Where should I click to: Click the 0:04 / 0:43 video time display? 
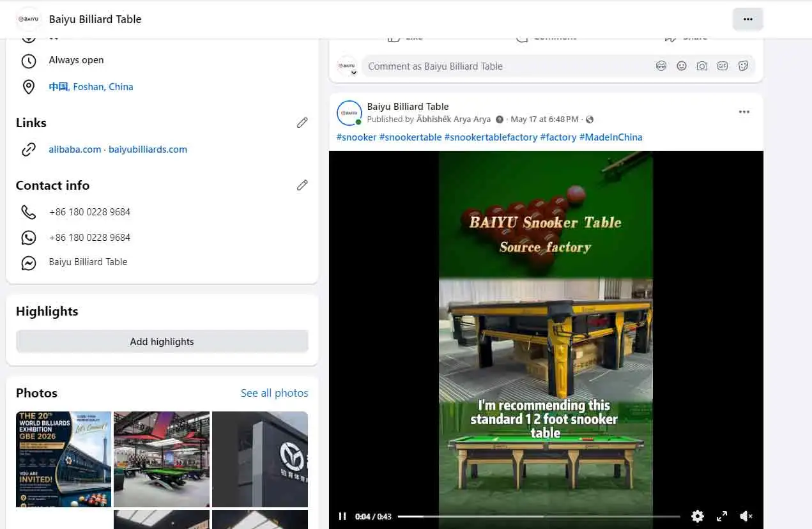373,516
